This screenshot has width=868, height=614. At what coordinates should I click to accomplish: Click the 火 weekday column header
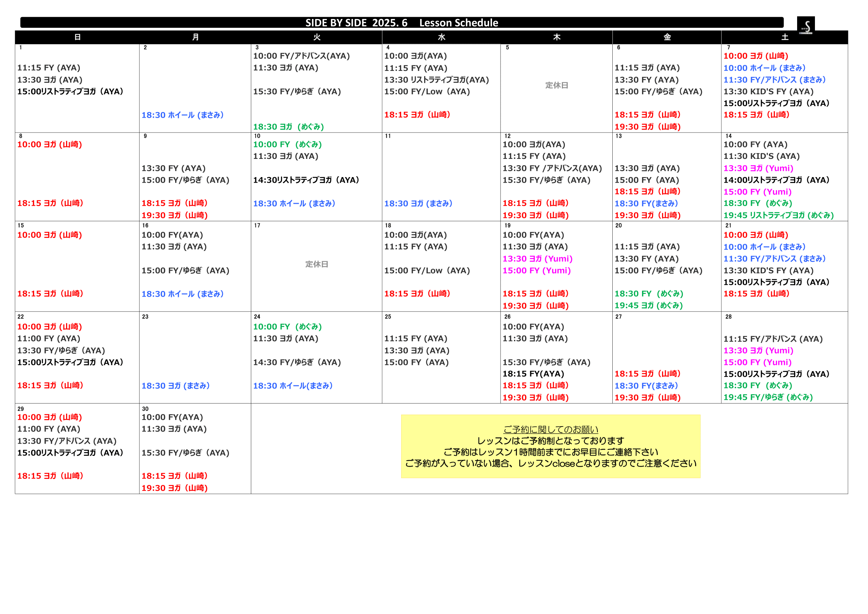pyautogui.click(x=317, y=37)
